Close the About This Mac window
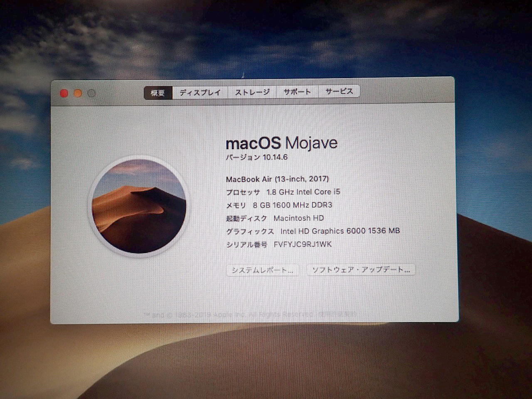The image size is (532, 399). tap(64, 93)
